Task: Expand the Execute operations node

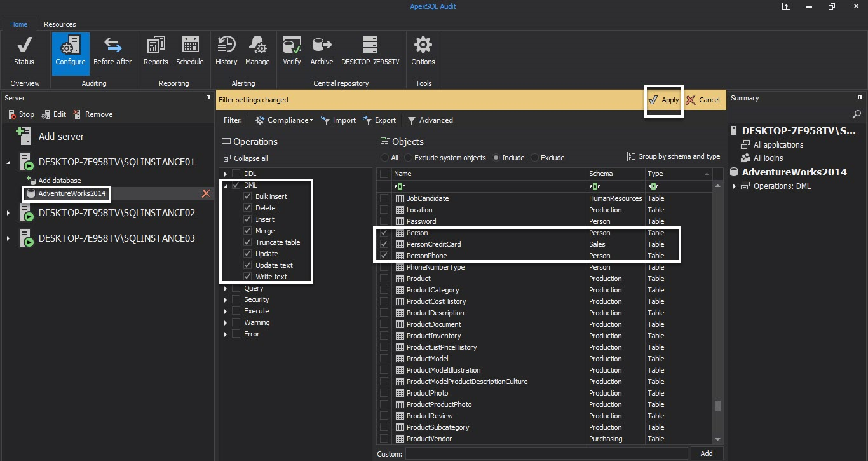Action: [x=226, y=311]
